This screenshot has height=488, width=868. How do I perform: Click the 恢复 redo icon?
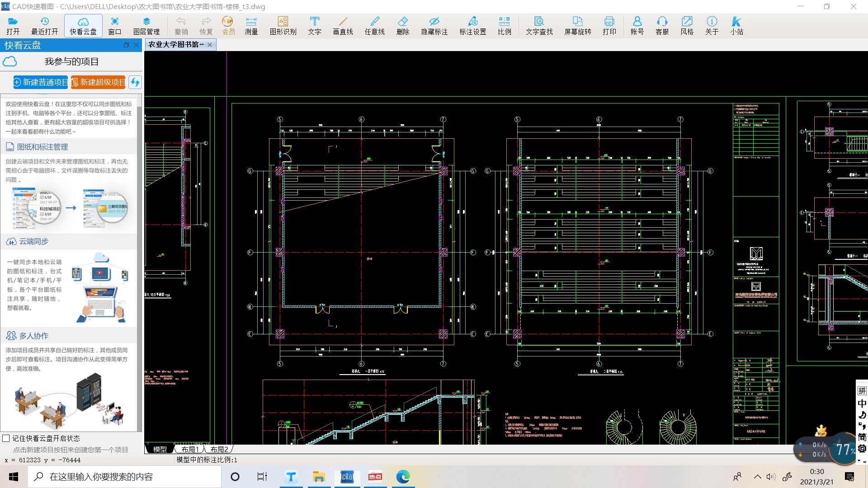click(206, 26)
